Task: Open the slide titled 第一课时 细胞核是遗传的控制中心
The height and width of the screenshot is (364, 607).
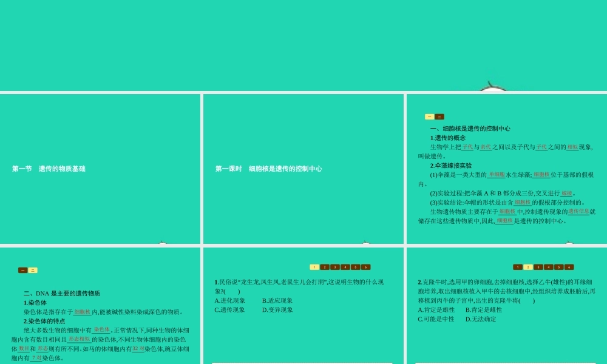Action: (x=303, y=169)
